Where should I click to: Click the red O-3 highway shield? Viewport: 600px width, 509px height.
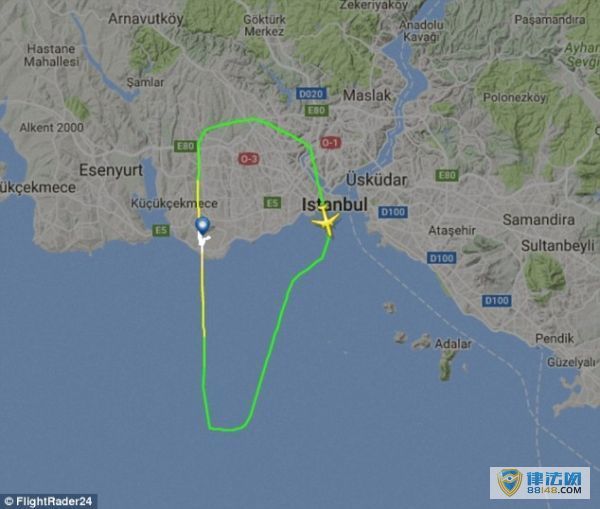tap(249, 158)
